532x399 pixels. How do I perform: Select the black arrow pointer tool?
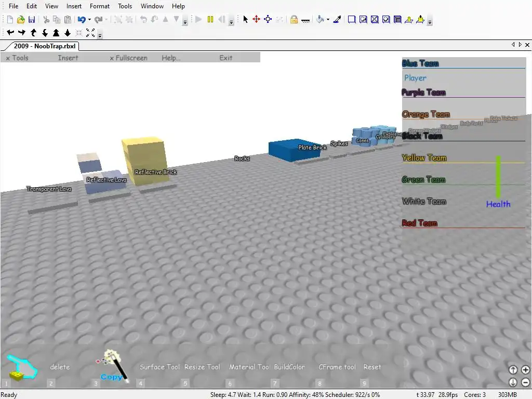coord(245,19)
